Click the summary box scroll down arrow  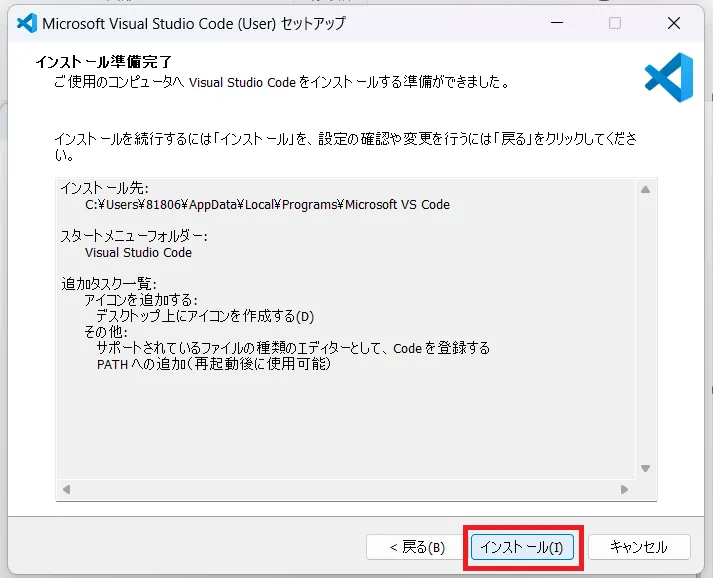click(x=645, y=468)
